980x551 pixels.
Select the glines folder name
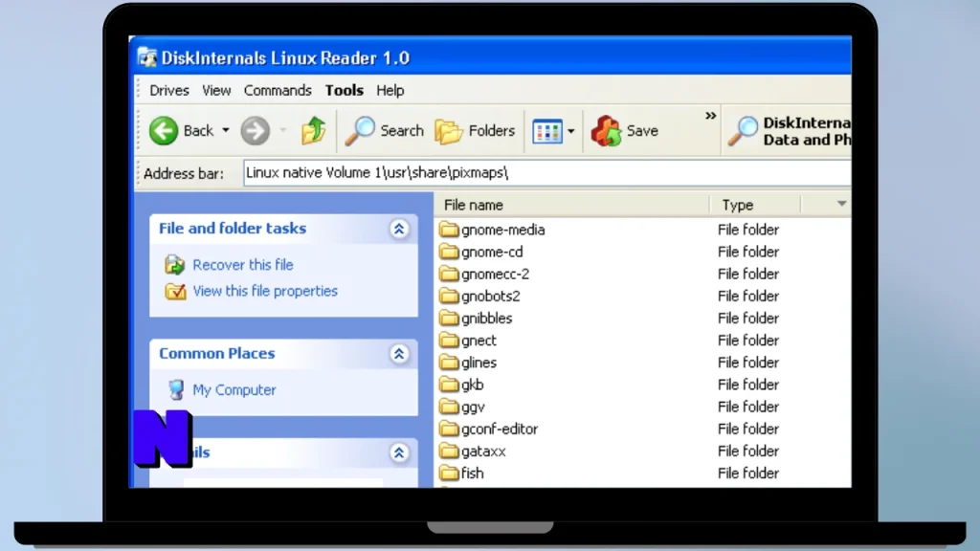[479, 363]
